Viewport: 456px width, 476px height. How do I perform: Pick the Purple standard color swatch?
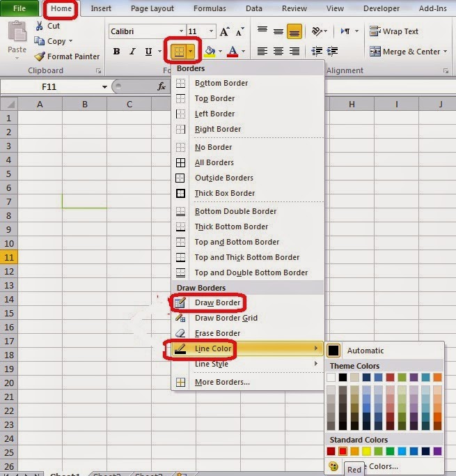[437, 451]
